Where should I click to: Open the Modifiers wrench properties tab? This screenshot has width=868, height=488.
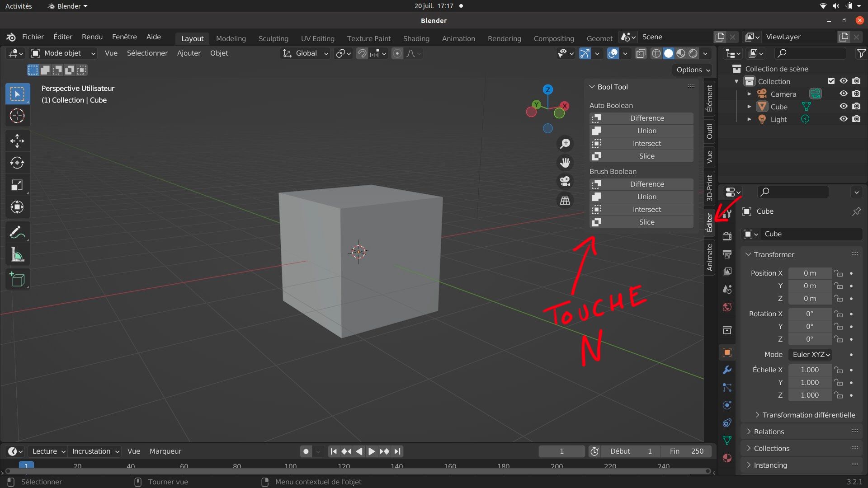point(727,370)
